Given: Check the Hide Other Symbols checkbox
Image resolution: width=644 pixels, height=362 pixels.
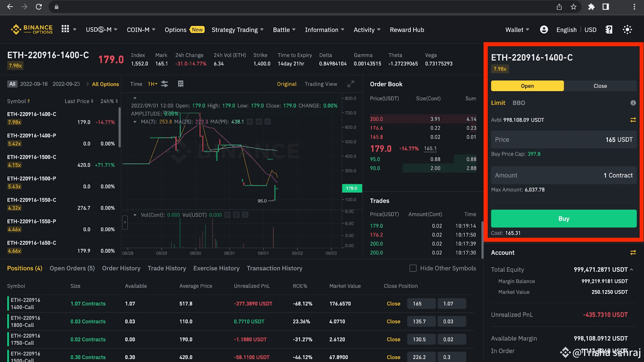Looking at the screenshot, I should click(x=413, y=268).
